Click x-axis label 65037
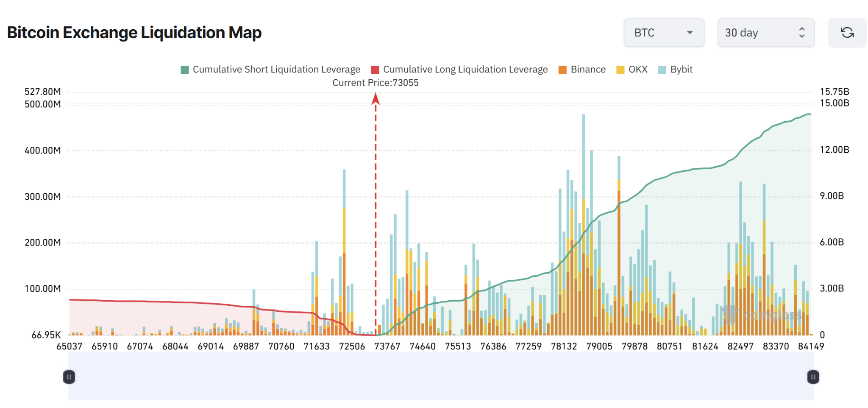Viewport: 868px width, 408px height. click(x=70, y=346)
